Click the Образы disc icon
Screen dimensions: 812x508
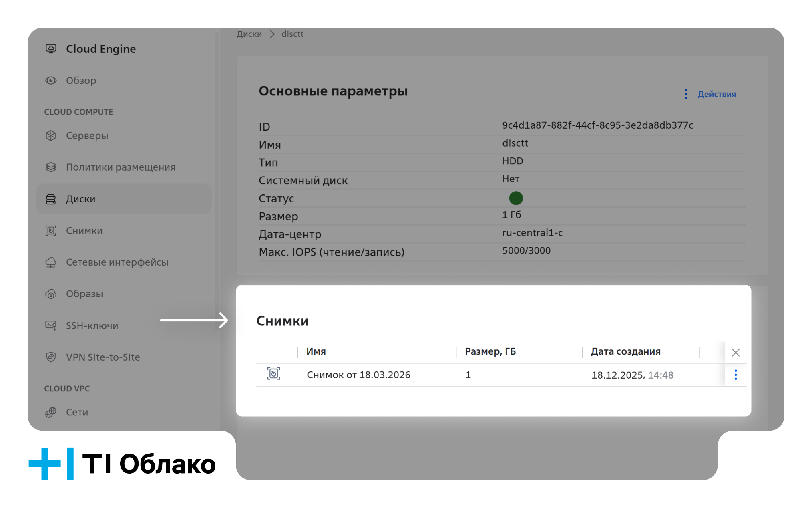(51, 294)
